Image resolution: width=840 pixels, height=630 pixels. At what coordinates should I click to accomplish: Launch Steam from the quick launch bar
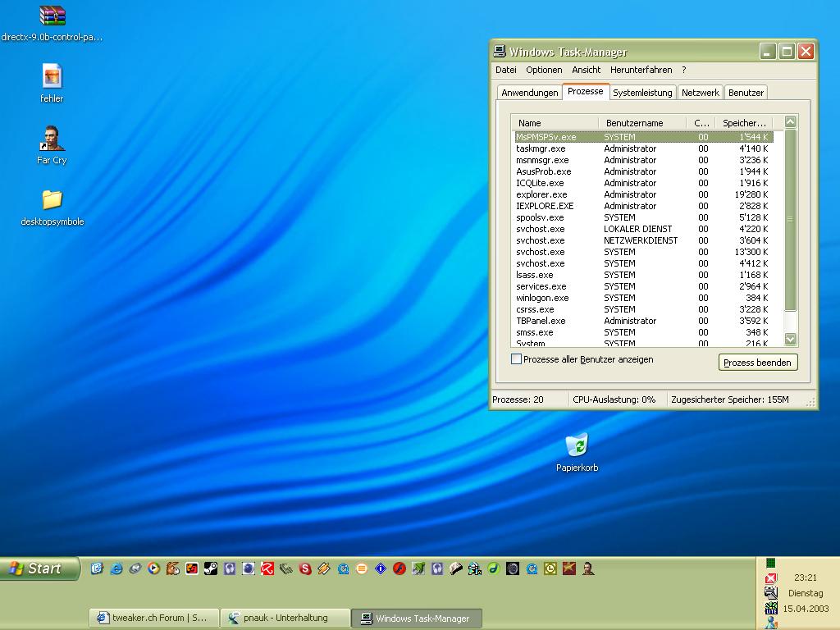click(210, 568)
